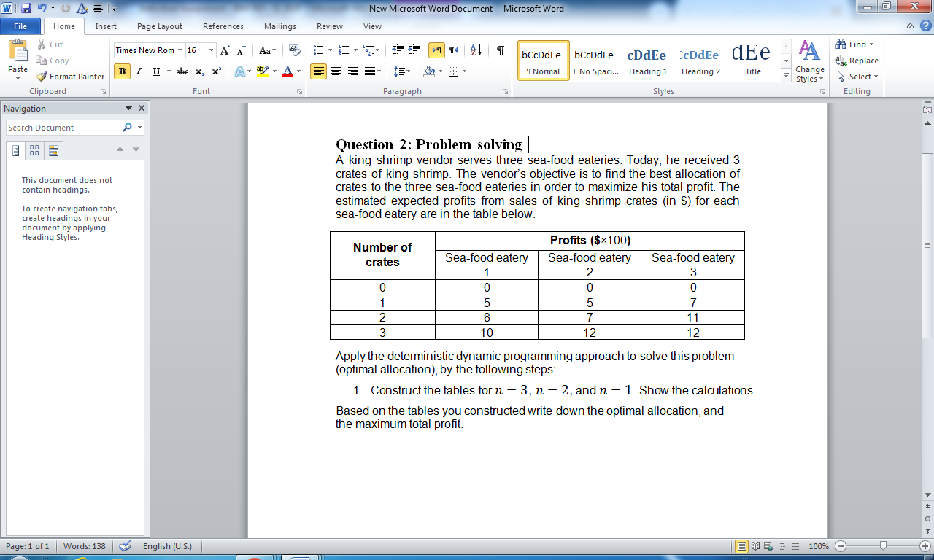Adjust the zoom slider
Image resolution: width=934 pixels, height=560 pixels.
881,545
